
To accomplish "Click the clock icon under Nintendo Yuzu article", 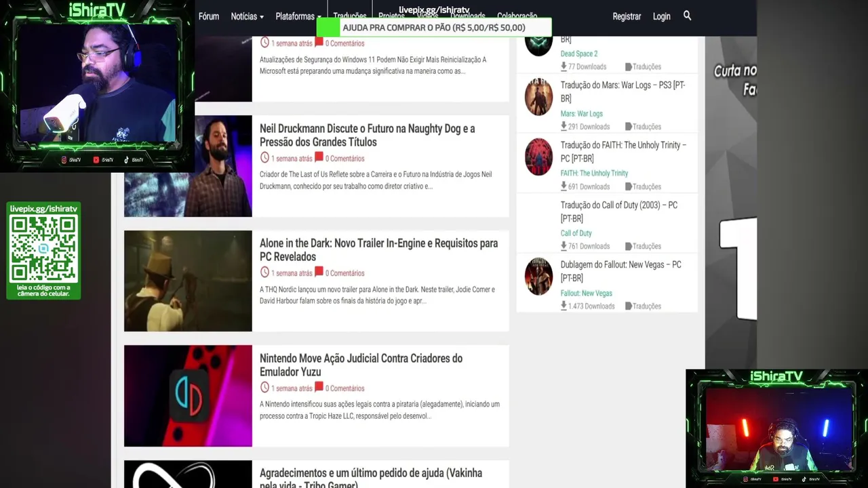I will (264, 388).
